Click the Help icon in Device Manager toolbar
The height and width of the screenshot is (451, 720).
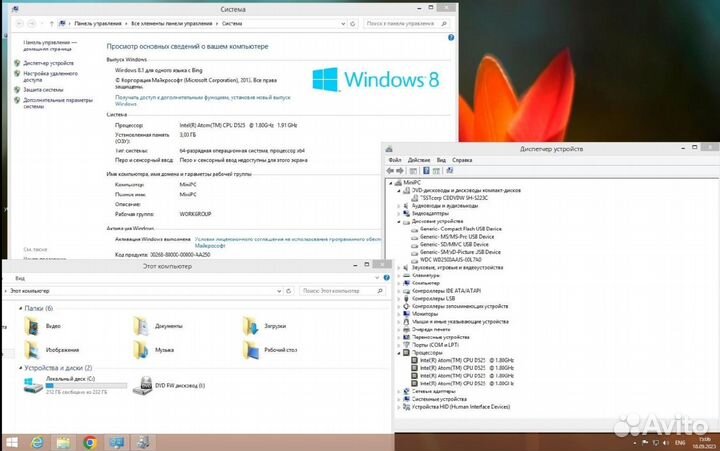pyautogui.click(x=426, y=170)
